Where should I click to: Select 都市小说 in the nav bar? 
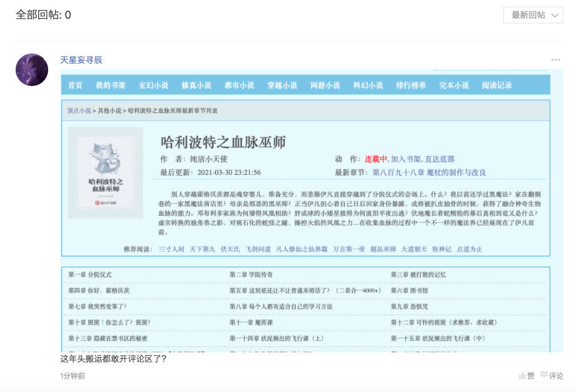(x=240, y=85)
